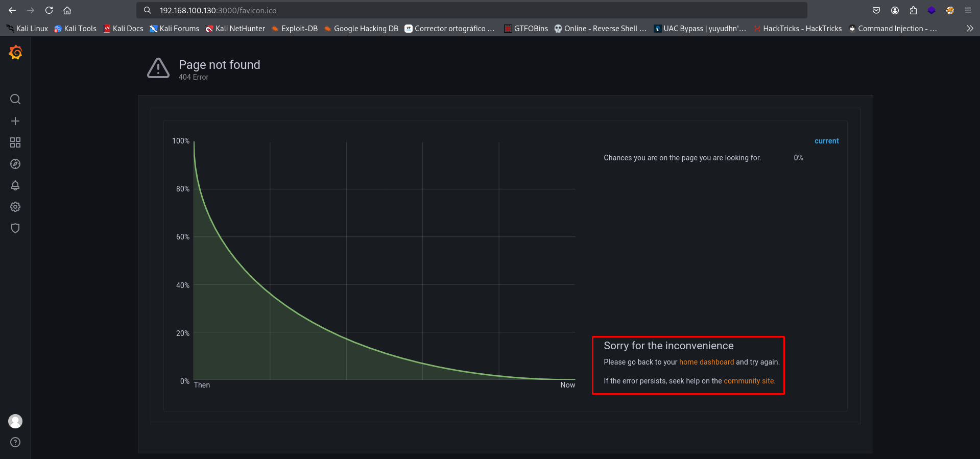Open the Explore compass icon
This screenshot has width=980, height=459.
[x=15, y=164]
